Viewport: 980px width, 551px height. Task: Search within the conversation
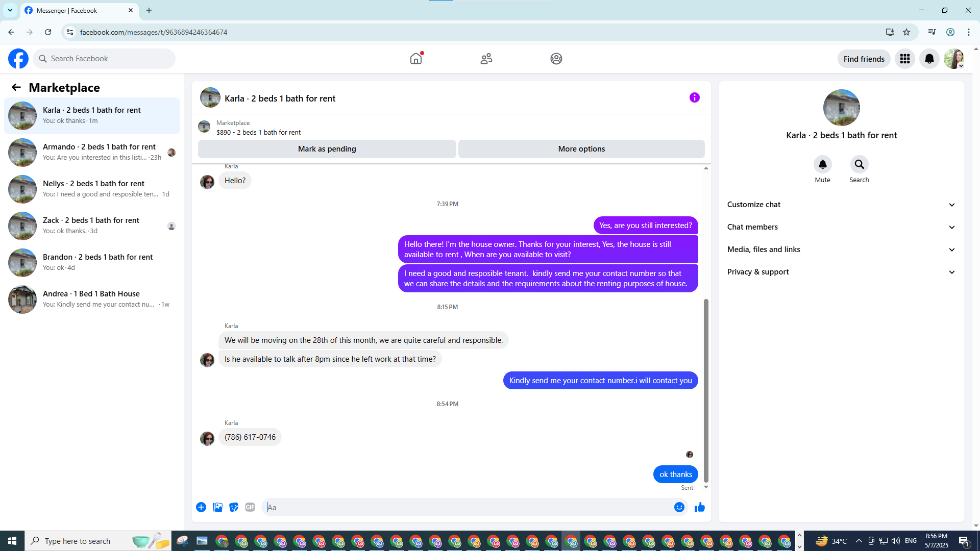pyautogui.click(x=859, y=164)
